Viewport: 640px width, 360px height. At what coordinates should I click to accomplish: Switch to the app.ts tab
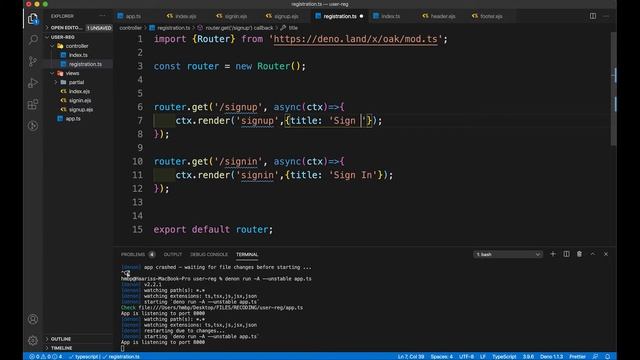click(133, 16)
